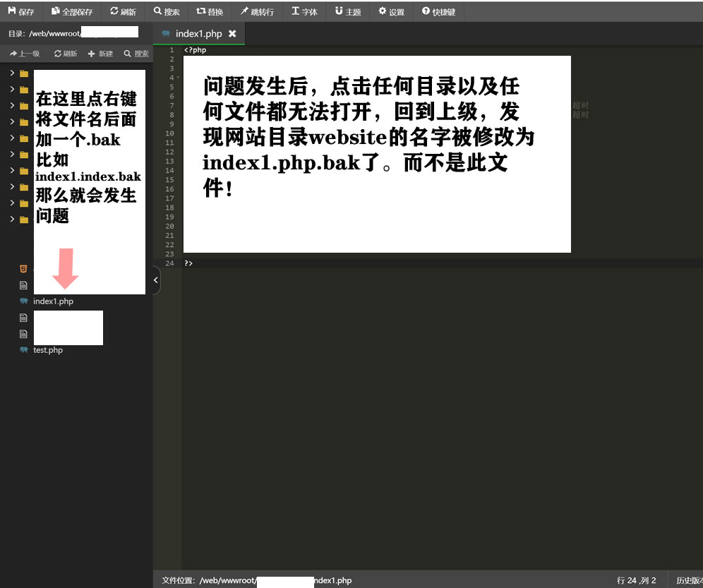
Task: Click 全部保存 to save all files
Action: 72,12
